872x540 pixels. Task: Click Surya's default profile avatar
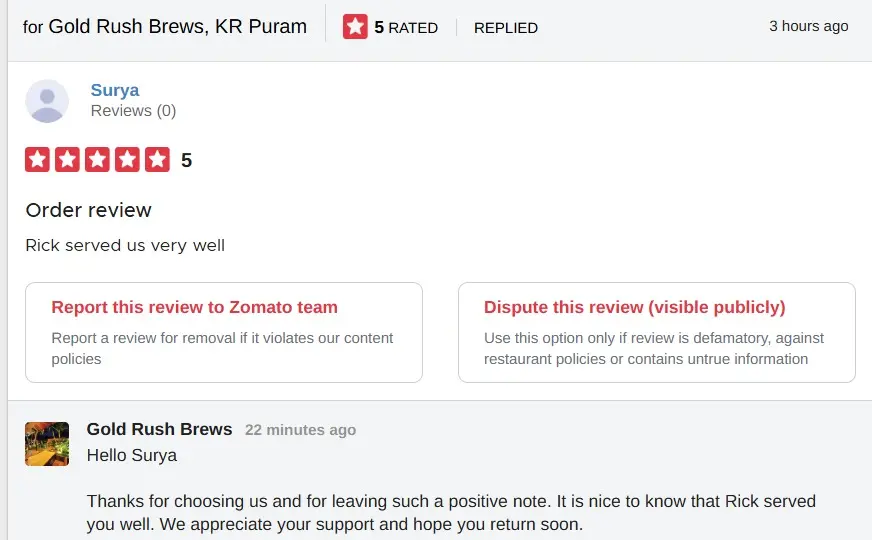[x=47, y=101]
